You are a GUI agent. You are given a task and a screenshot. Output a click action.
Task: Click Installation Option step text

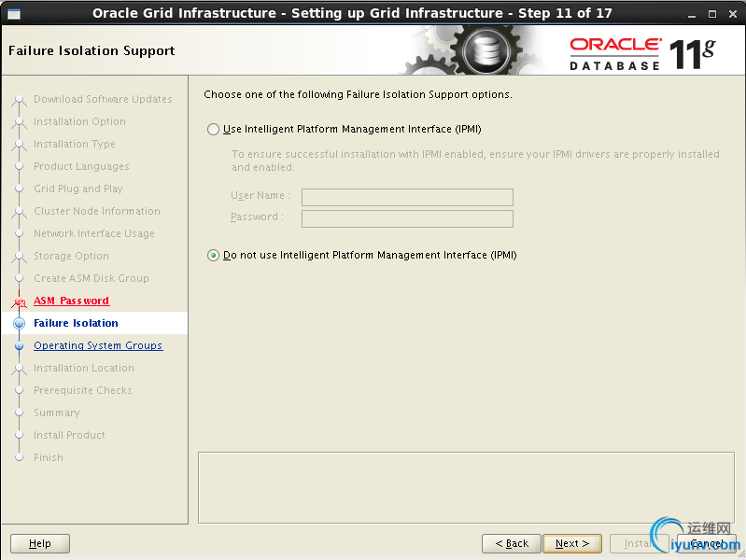79,121
